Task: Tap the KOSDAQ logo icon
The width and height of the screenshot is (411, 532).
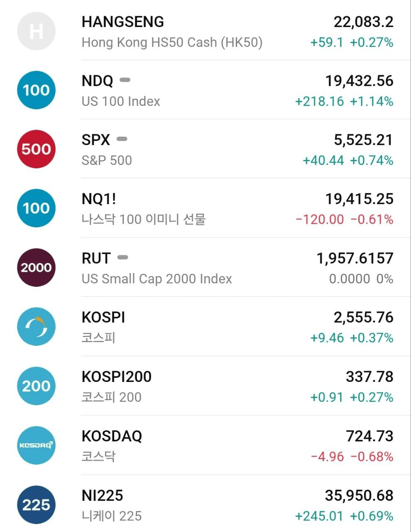Action: point(36,446)
